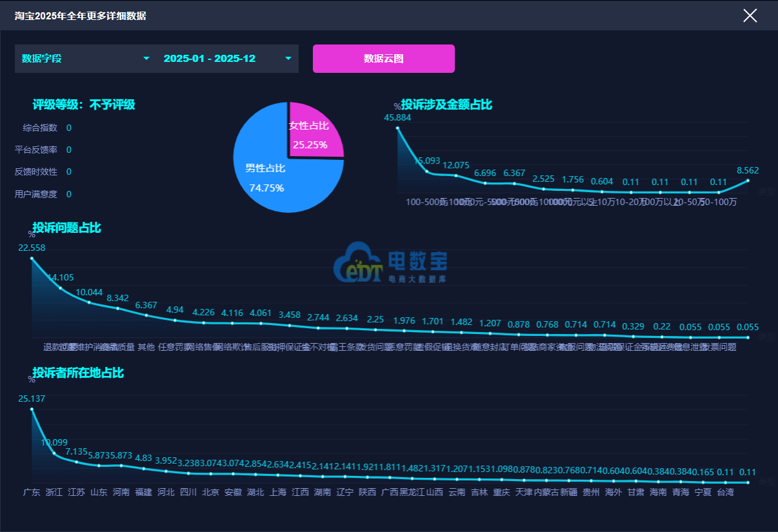
Task: Close the Taobao 2025 data dialog
Action: pos(750,15)
